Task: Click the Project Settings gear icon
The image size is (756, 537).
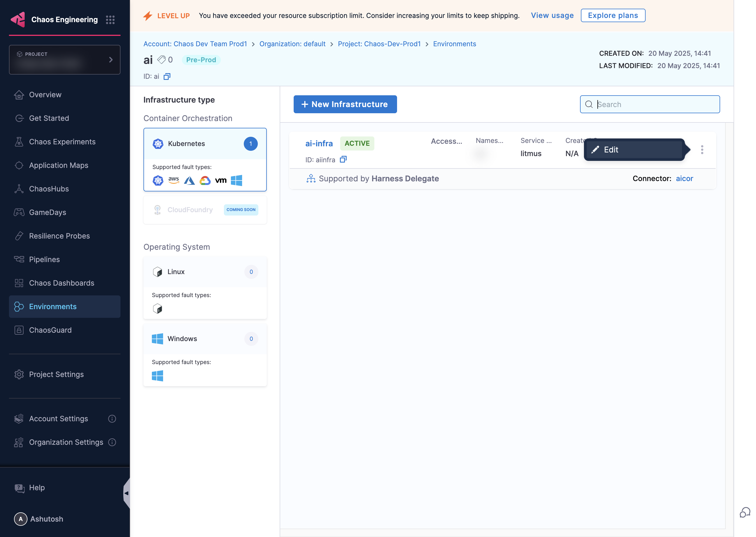Action: coord(19,374)
